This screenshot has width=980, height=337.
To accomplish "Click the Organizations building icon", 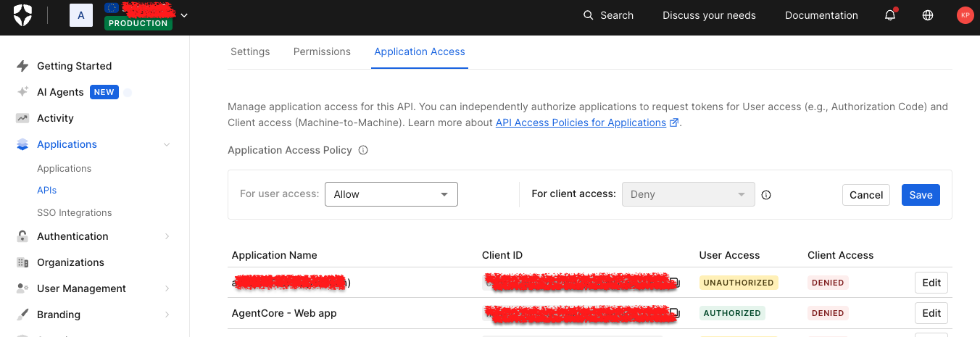I will (x=22, y=262).
